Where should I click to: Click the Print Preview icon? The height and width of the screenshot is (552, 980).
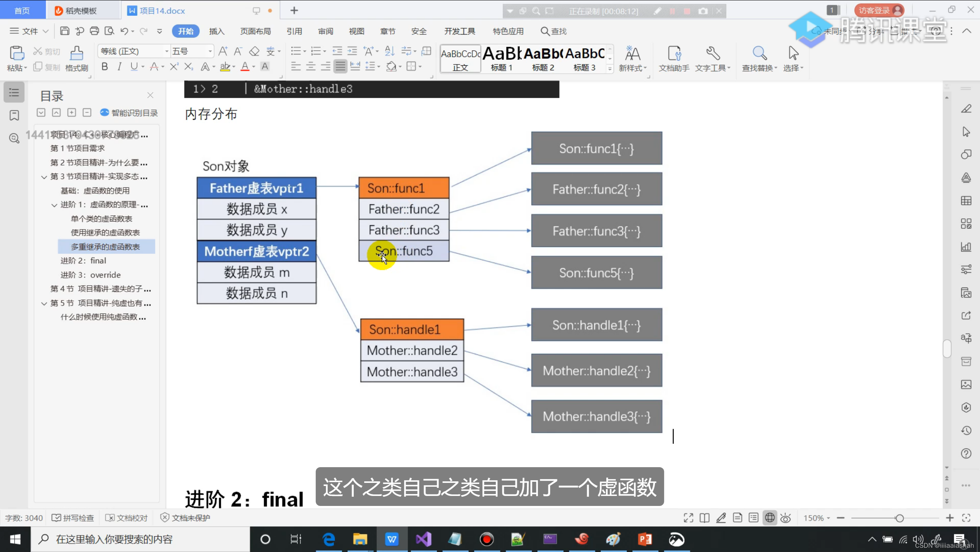coord(109,31)
